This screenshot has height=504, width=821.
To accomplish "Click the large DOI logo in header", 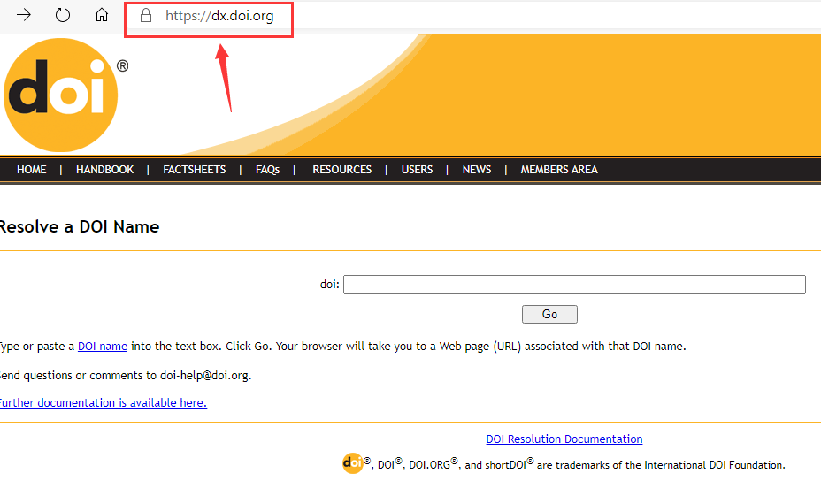I will point(60,95).
